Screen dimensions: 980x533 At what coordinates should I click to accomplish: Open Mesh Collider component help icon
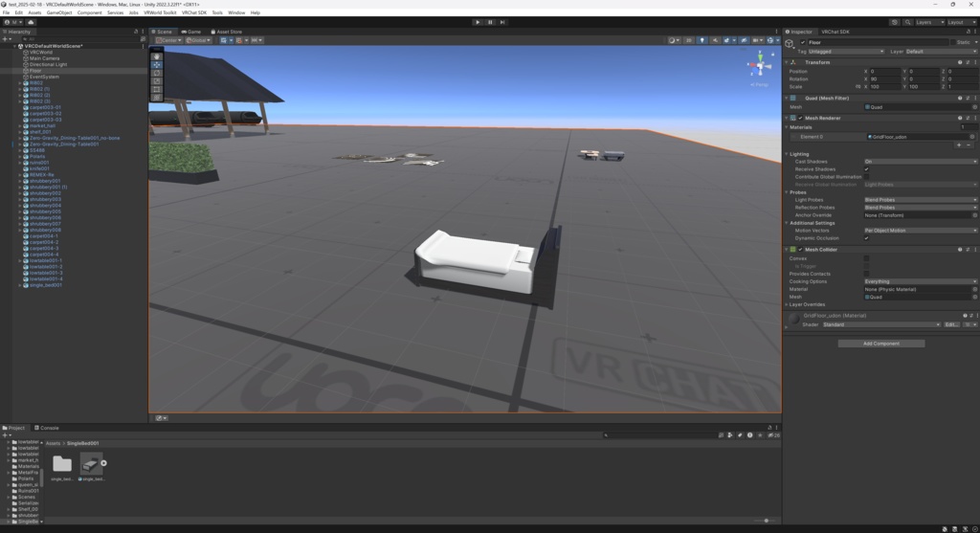coord(960,250)
